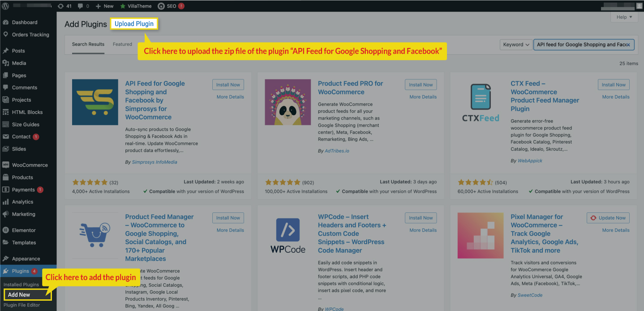Open the New content menu in admin bar
The image size is (644, 311).
[105, 6]
